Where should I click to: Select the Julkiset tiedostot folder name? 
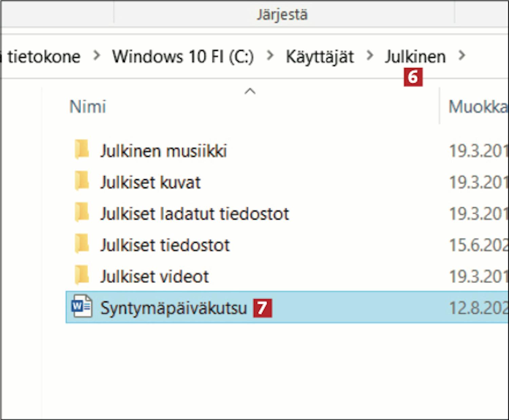pyautogui.click(x=165, y=245)
